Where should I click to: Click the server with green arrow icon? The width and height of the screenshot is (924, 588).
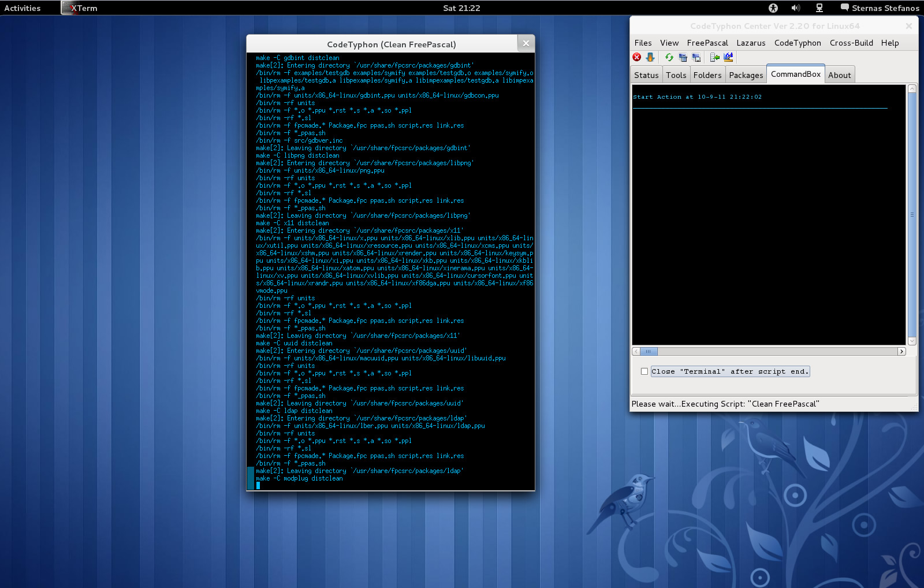click(715, 57)
